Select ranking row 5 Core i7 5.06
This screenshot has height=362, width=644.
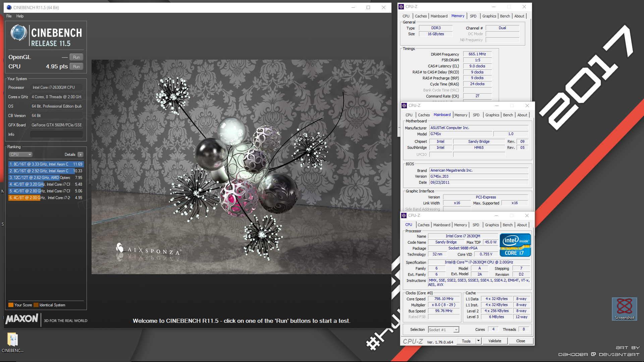tap(46, 191)
